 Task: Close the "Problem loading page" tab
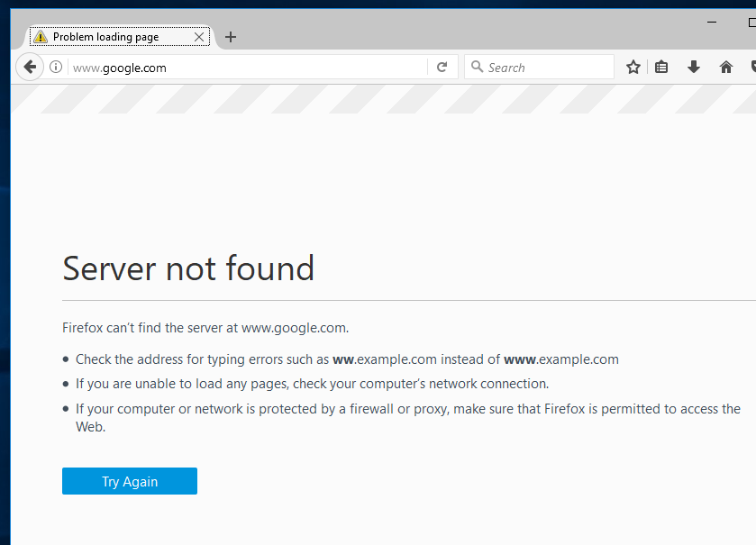coord(198,37)
